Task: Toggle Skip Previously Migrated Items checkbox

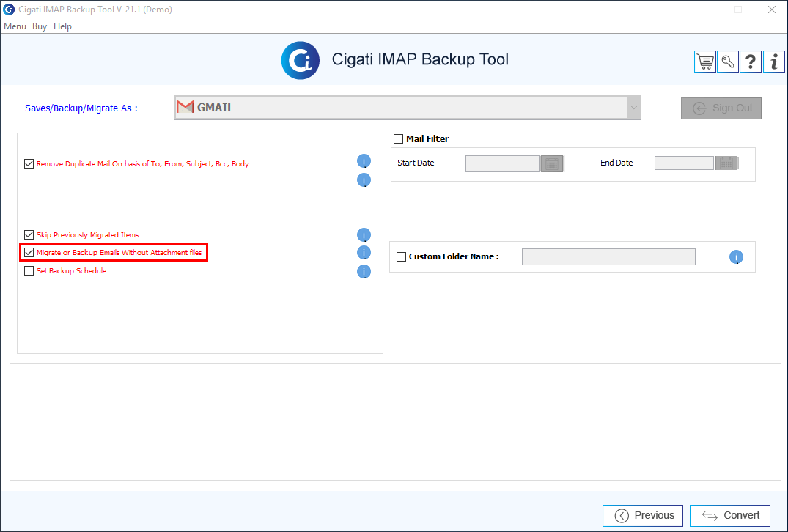Action: coord(29,234)
